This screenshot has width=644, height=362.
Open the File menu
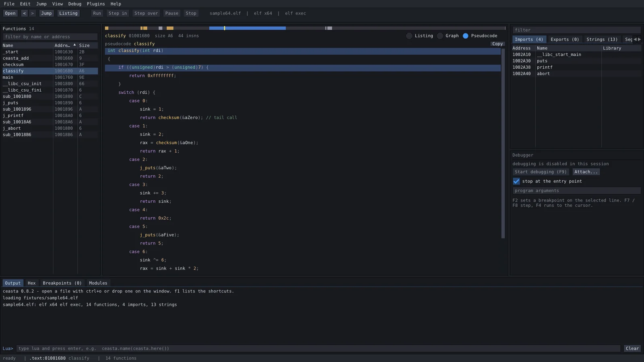[9, 4]
